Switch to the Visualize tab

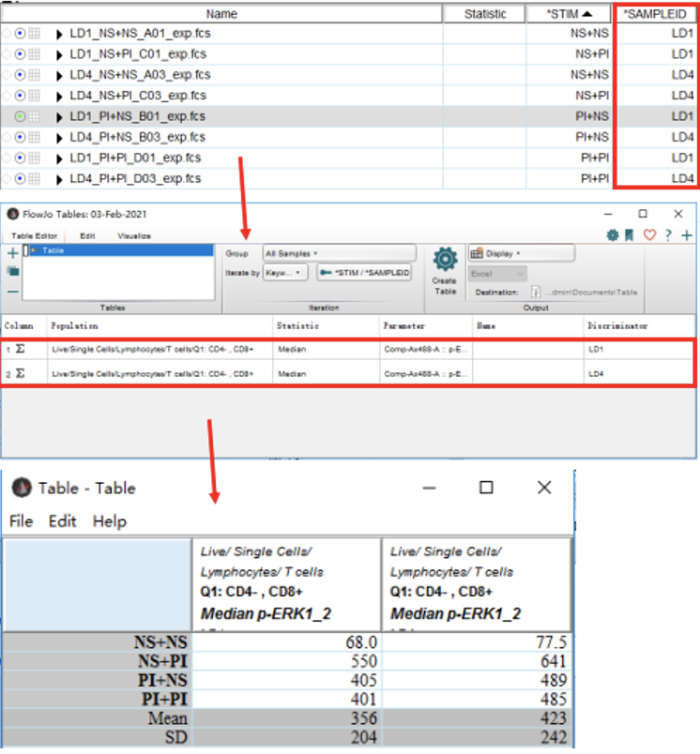[134, 236]
